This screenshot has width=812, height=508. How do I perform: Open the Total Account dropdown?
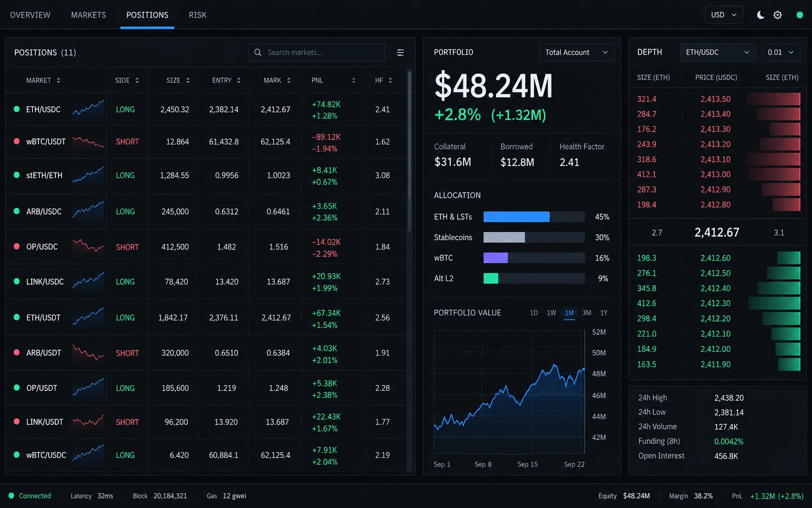click(577, 52)
